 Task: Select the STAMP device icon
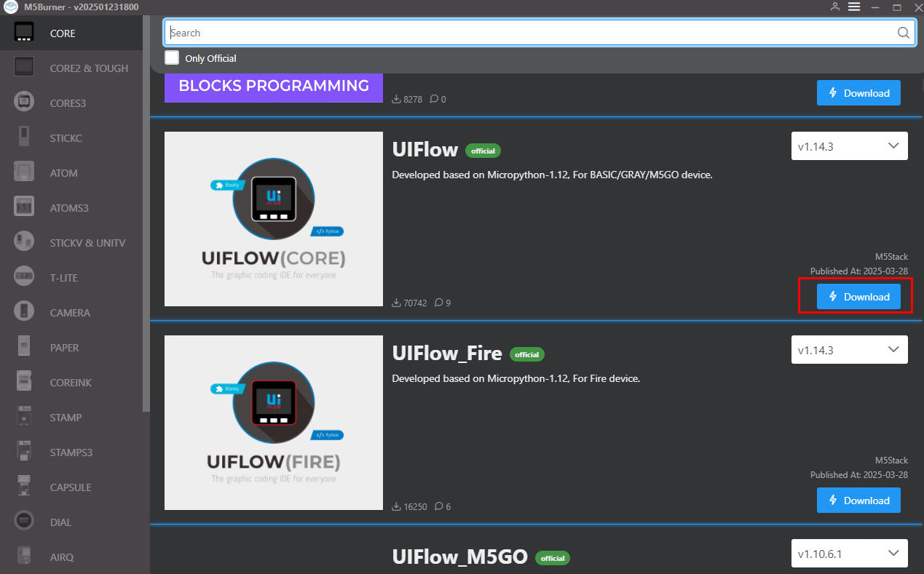tap(24, 417)
